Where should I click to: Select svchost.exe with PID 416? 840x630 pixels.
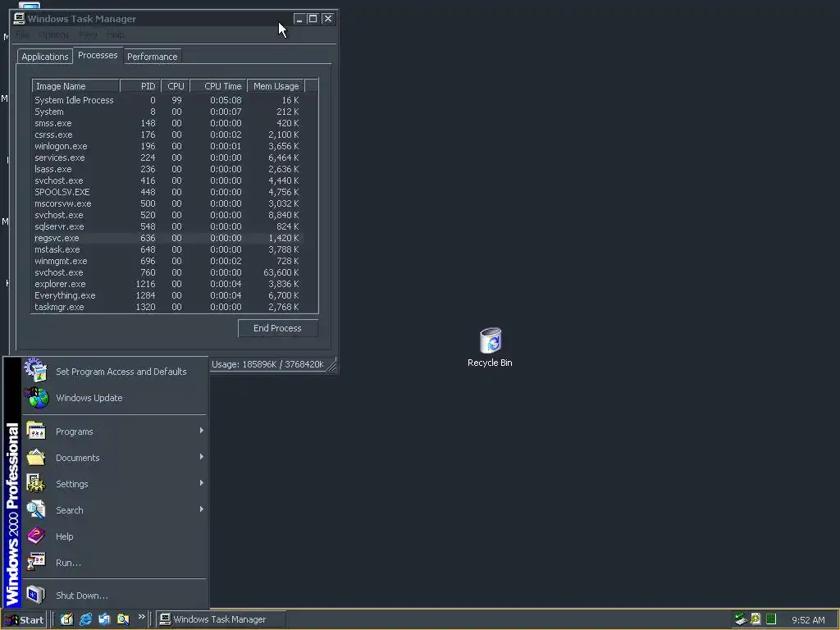(167, 180)
